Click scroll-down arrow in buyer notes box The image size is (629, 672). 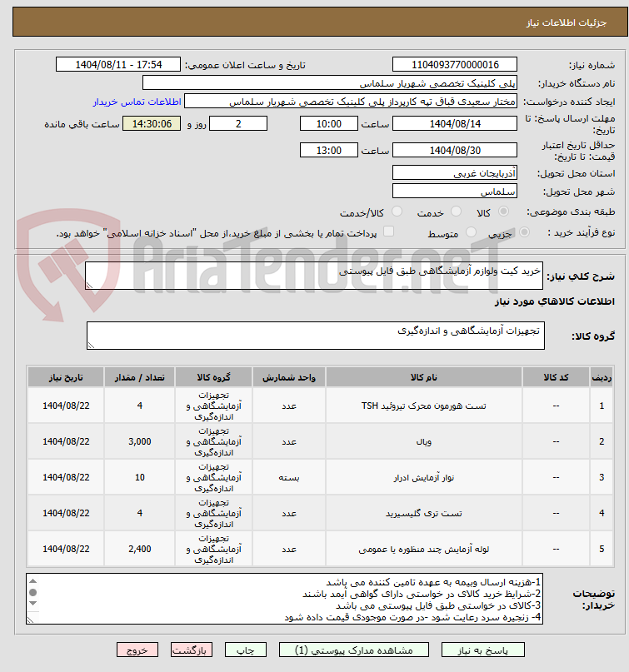pyautogui.click(x=33, y=604)
